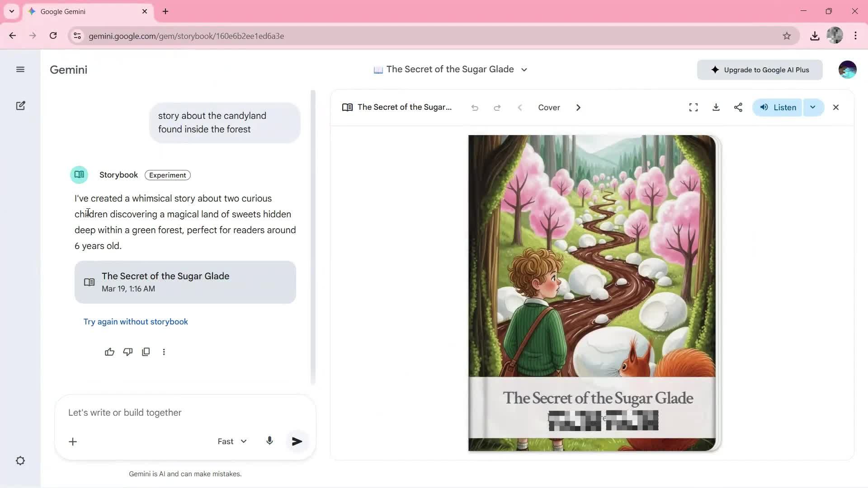Click Try again without storybook
868x488 pixels.
pos(135,321)
